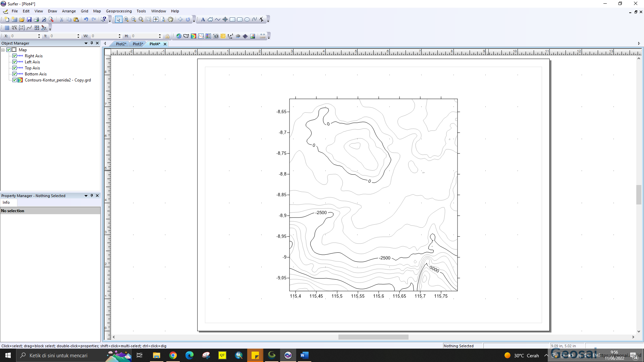Uncheck the Bottom Axis checkbox
The image size is (644, 362).
[14, 74]
